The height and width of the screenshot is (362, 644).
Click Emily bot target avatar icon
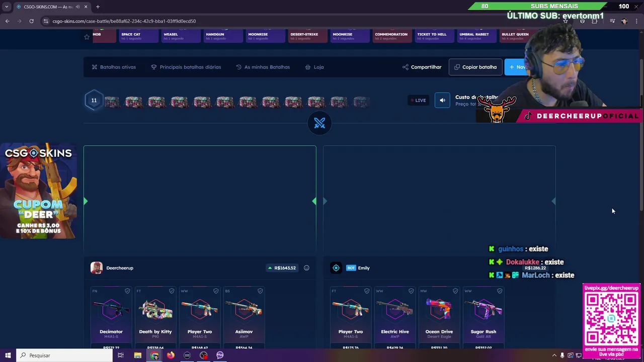point(336,268)
